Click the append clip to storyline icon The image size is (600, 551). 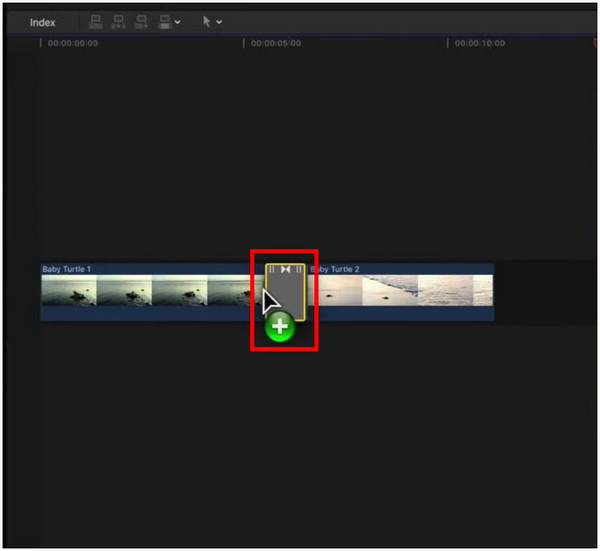(141, 22)
